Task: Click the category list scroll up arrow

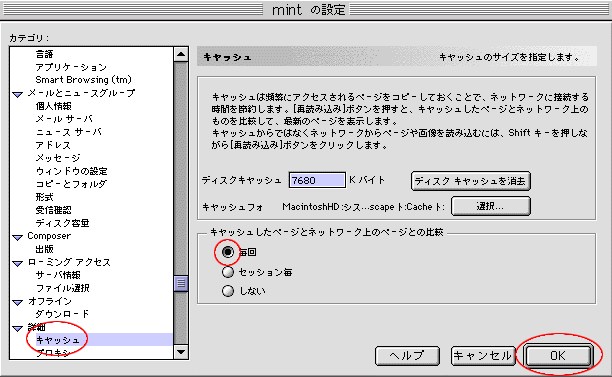Action: [x=181, y=54]
